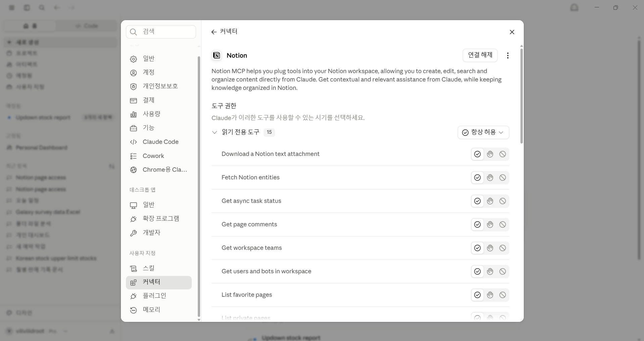Block the List favorite pages tool
644x341 pixels.
(x=503, y=295)
